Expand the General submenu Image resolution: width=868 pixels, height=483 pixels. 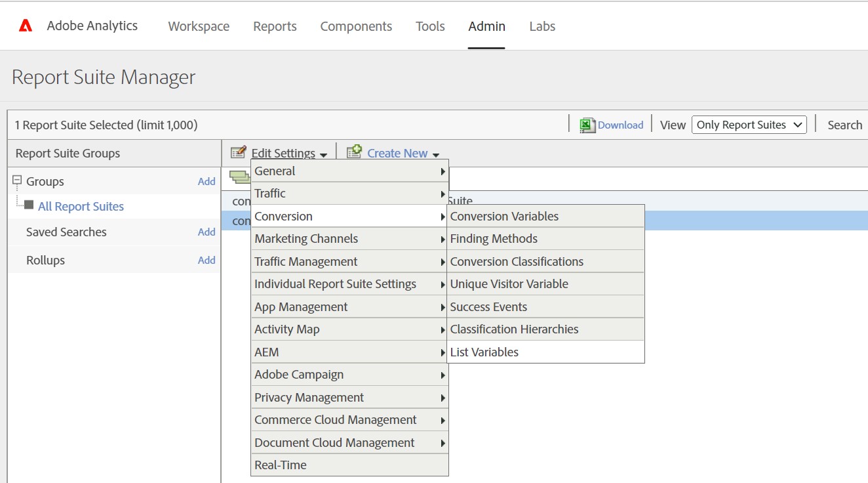pyautogui.click(x=349, y=171)
